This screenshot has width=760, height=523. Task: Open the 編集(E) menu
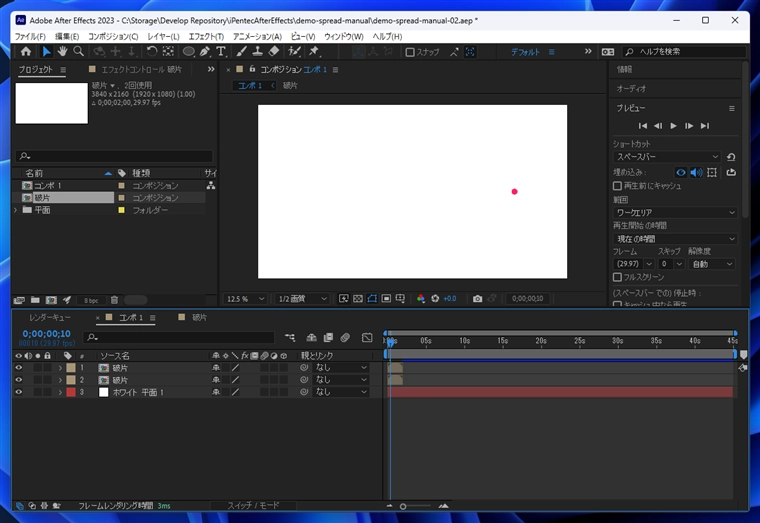click(67, 36)
